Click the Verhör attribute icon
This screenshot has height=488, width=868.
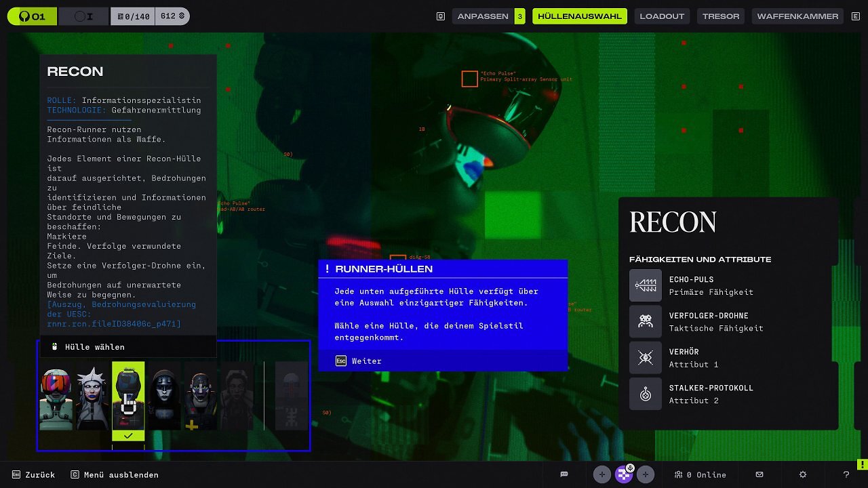point(646,358)
